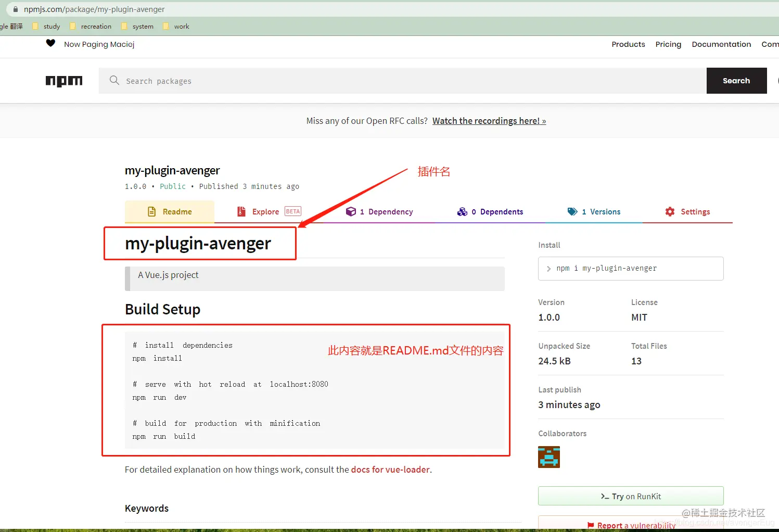Open the Settings tab
779x532 pixels.
pyautogui.click(x=687, y=212)
